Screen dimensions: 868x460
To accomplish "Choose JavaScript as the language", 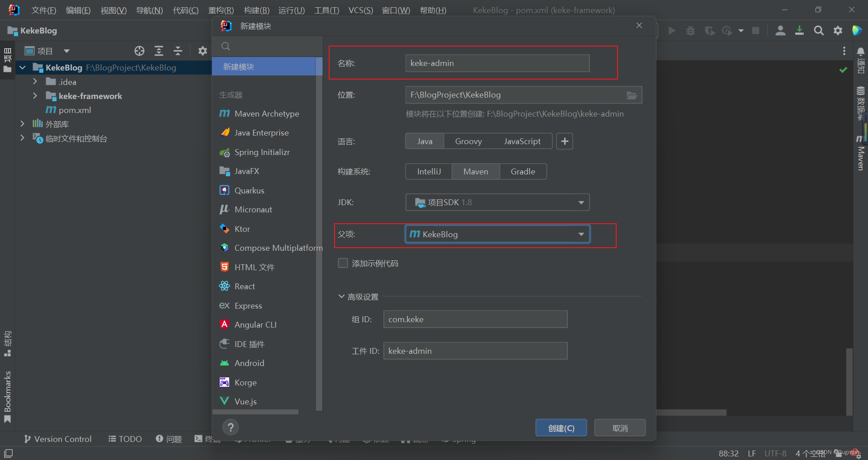I will [522, 141].
